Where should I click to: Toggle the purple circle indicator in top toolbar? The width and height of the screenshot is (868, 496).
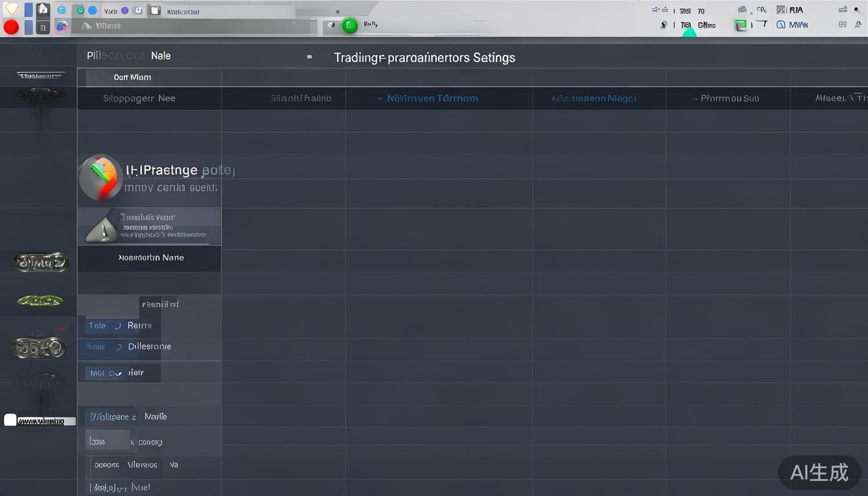pyautogui.click(x=125, y=10)
